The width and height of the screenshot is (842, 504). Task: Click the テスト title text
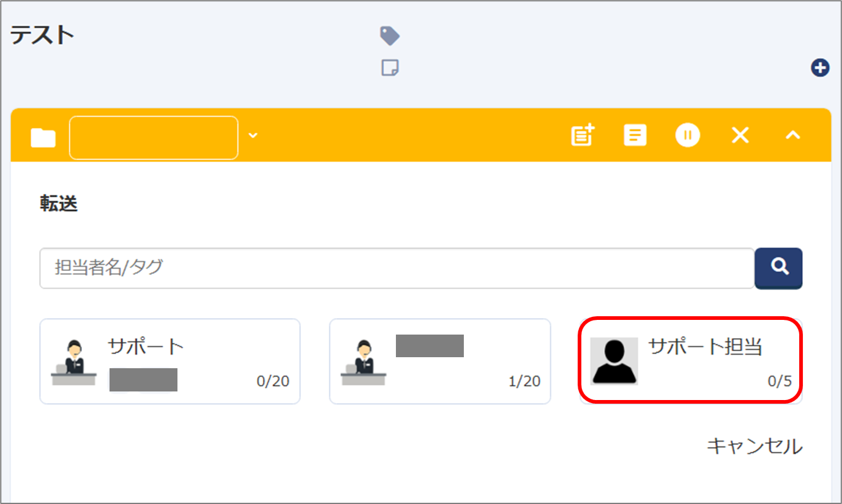click(42, 35)
